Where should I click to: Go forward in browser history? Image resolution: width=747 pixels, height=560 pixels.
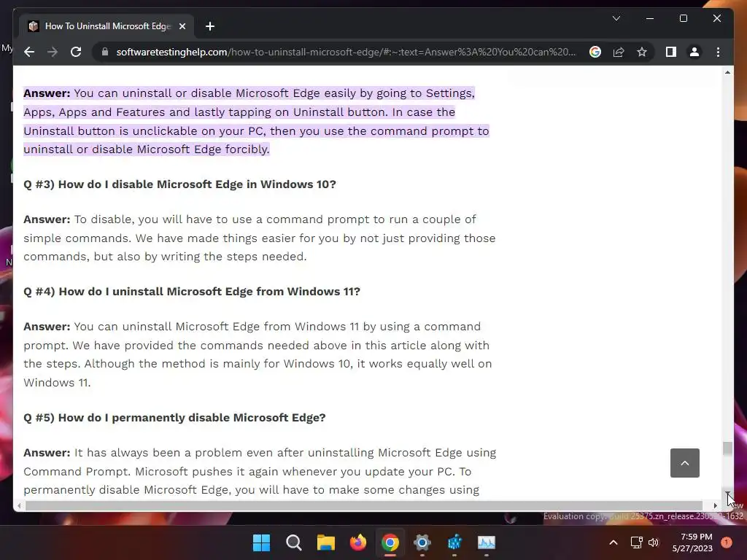(x=53, y=52)
